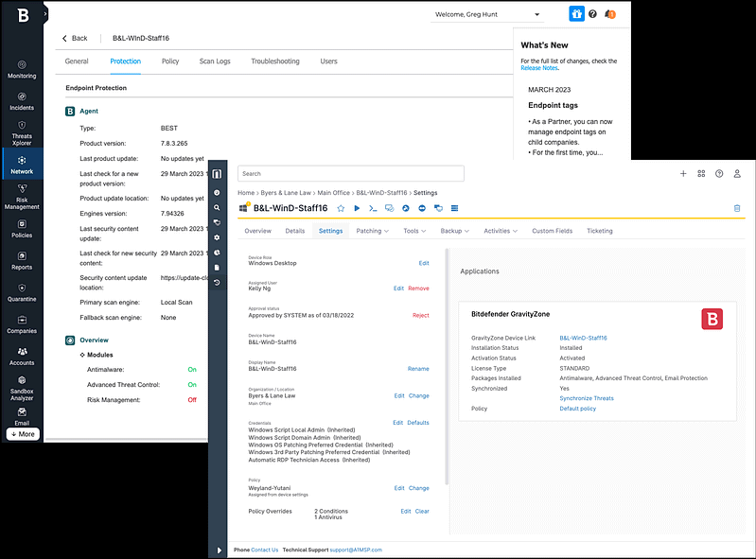The width and height of the screenshot is (756, 559).
Task: Open Byers & Lane Law breadcrumb
Action: pos(286,193)
